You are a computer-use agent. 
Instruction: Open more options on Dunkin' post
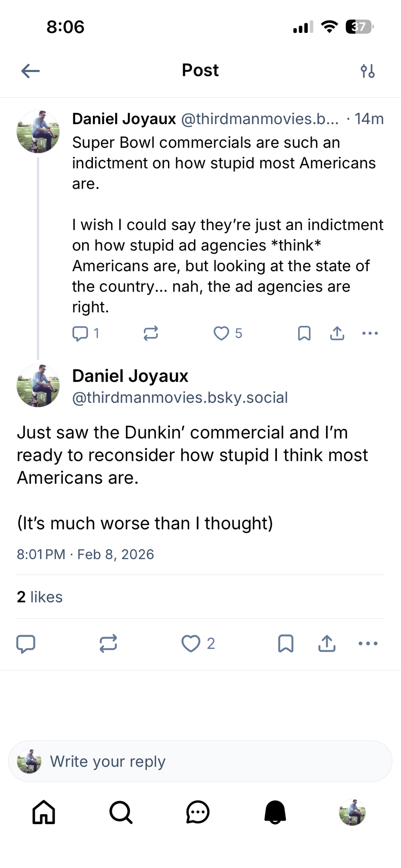pyautogui.click(x=368, y=644)
